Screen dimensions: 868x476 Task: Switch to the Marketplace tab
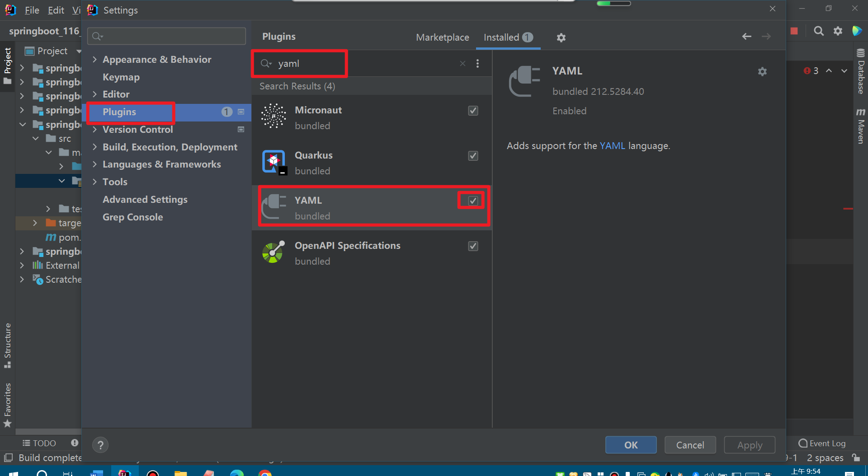(x=442, y=37)
